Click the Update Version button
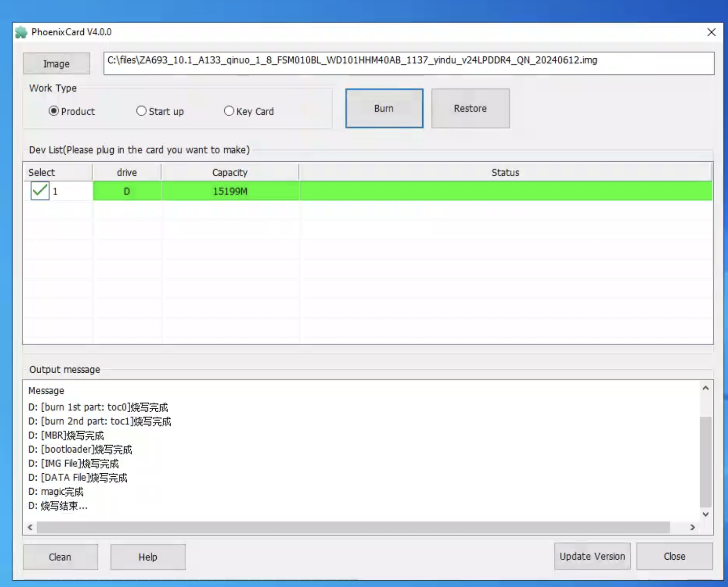The width and height of the screenshot is (728, 587). pyautogui.click(x=592, y=556)
